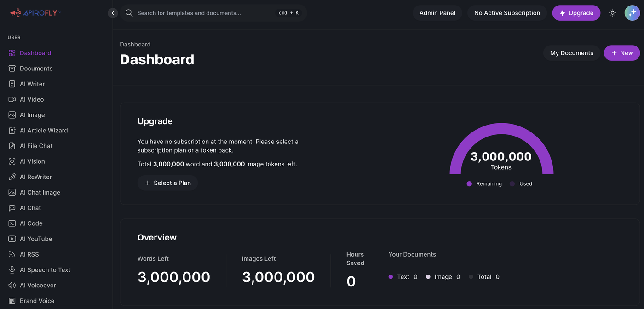Click the AI Vision scan icon
Viewport: 644px width, 309px height.
[x=12, y=161]
